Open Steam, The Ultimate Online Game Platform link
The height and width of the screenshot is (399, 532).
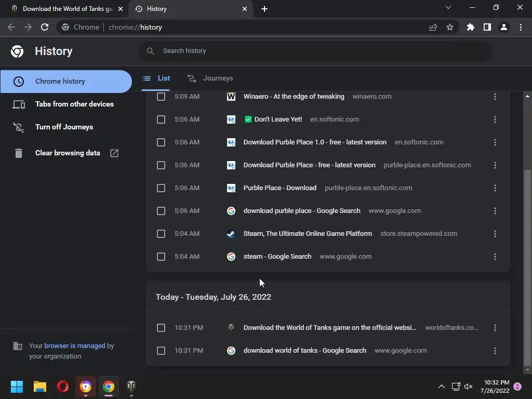click(308, 234)
